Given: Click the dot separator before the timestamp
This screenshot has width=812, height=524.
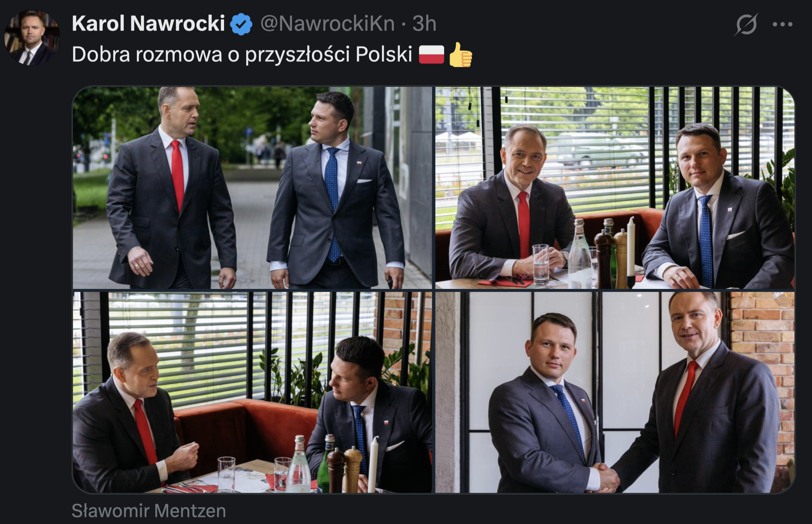Looking at the screenshot, I should click(x=403, y=24).
